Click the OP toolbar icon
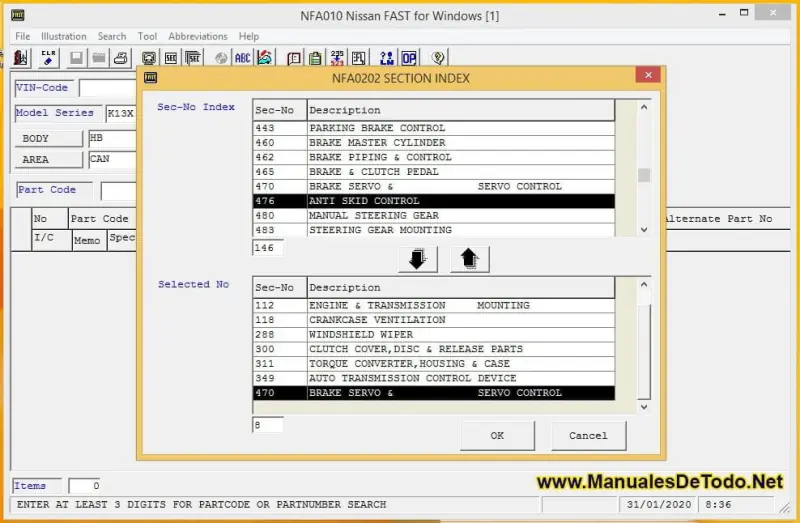Image resolution: width=800 pixels, height=523 pixels. point(409,58)
